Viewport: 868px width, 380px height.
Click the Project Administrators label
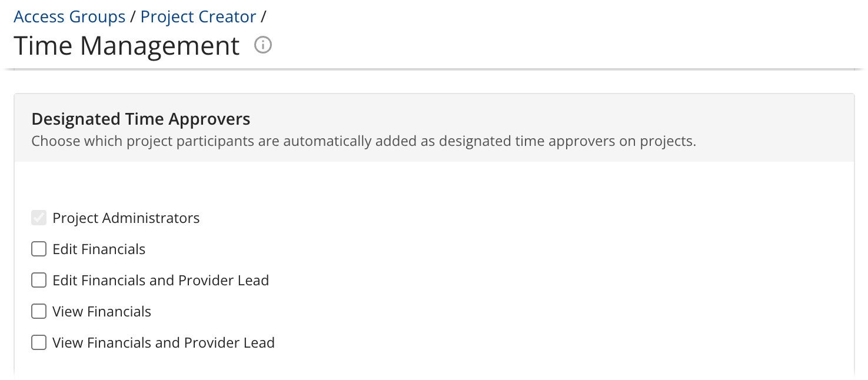point(126,218)
